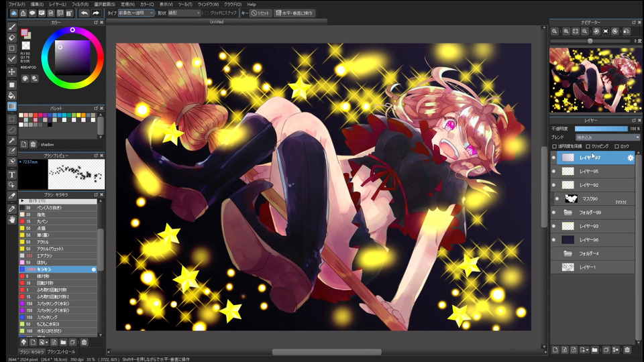Viewport: 644px width, 362px height.
Task: Open the Help menu
Action: pyautogui.click(x=252, y=5)
